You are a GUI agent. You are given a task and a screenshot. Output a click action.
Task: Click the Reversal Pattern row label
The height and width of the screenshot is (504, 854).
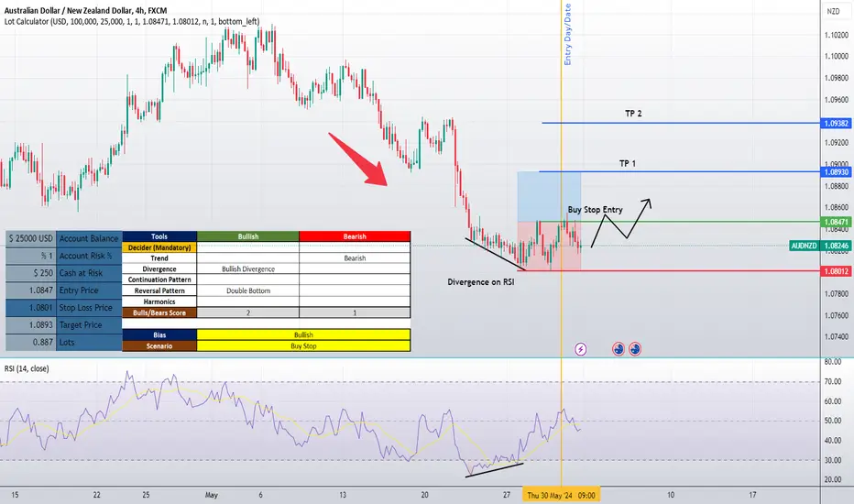coord(159,291)
